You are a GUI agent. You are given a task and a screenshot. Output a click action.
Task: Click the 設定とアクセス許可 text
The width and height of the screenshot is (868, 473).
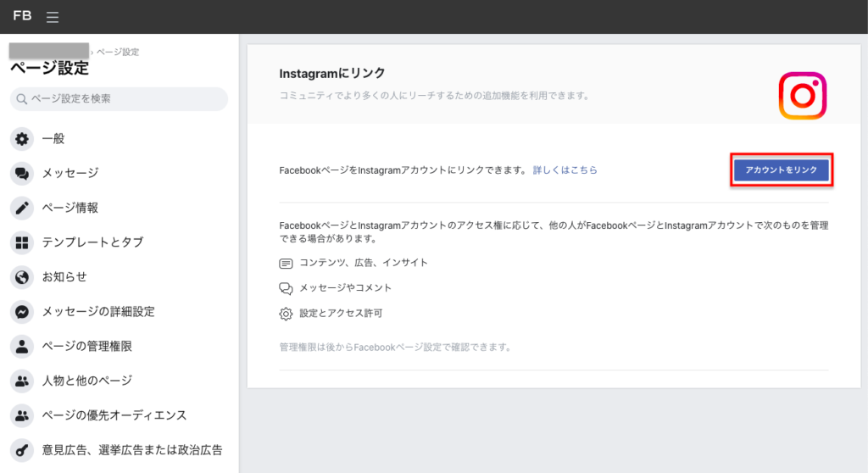point(341,314)
